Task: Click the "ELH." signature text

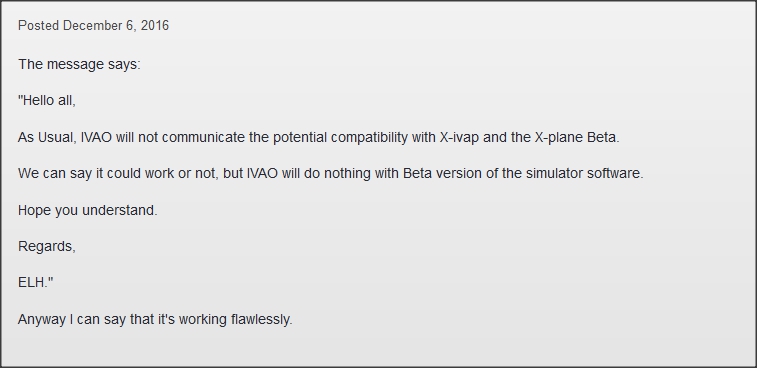Action: [36, 283]
